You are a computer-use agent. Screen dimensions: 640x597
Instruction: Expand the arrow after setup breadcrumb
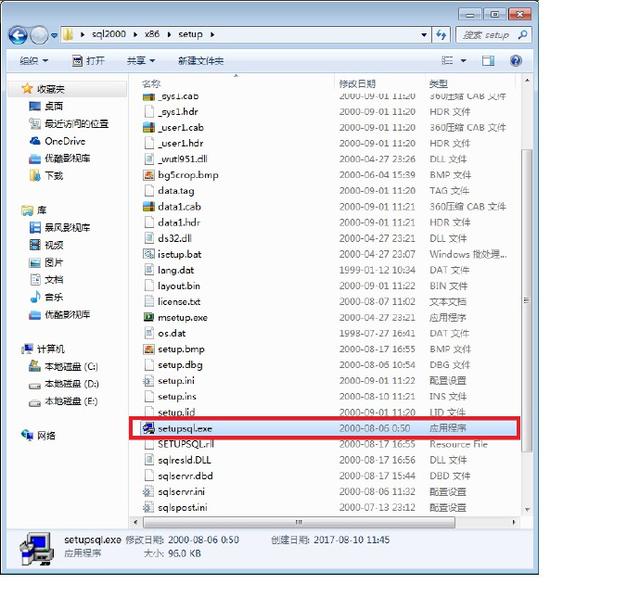click(x=212, y=35)
